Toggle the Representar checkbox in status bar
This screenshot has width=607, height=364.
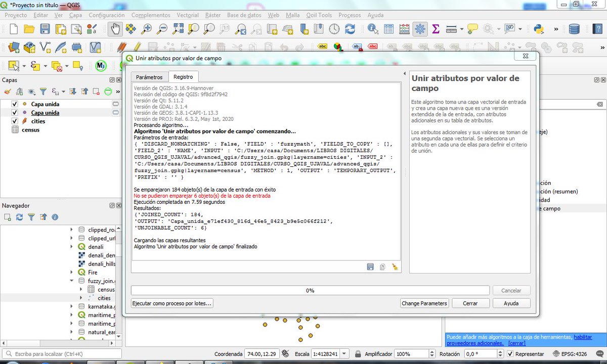coord(510,354)
